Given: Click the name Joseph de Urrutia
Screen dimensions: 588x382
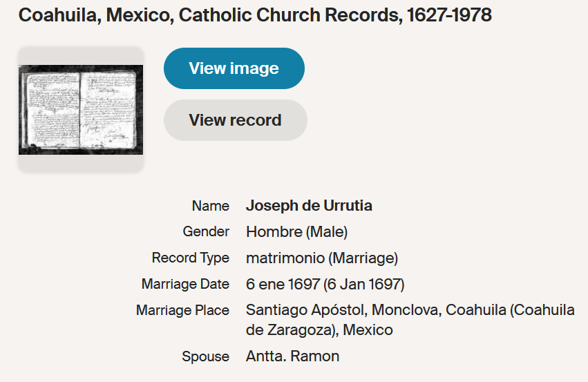Looking at the screenshot, I should pyautogui.click(x=309, y=206).
